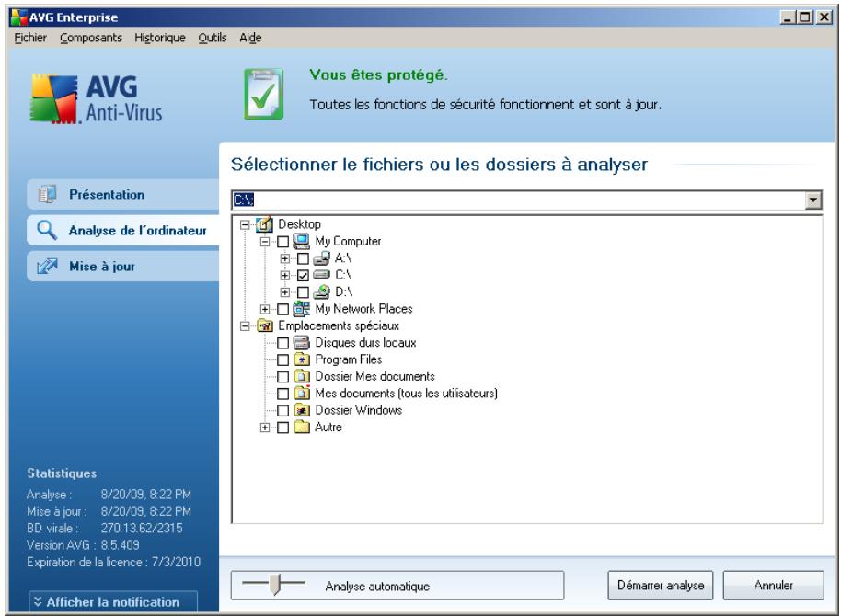Select the Desktop tree label
The image size is (841, 616).
point(299,224)
